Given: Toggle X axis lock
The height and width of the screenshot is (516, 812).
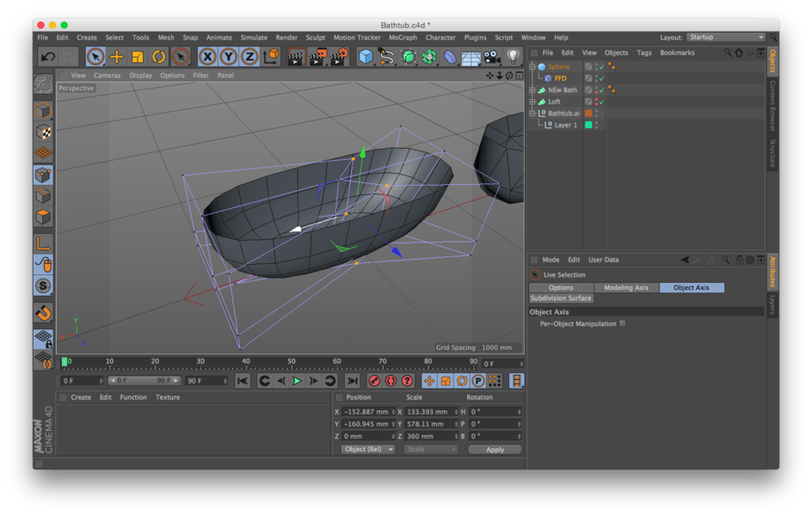Looking at the screenshot, I should tap(207, 57).
